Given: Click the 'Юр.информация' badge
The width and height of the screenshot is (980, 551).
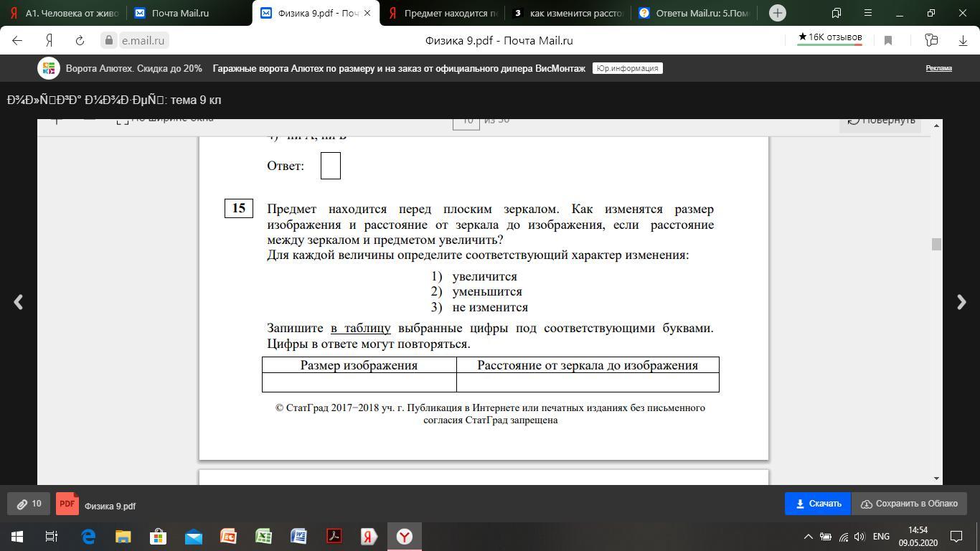Looking at the screenshot, I should 627,68.
